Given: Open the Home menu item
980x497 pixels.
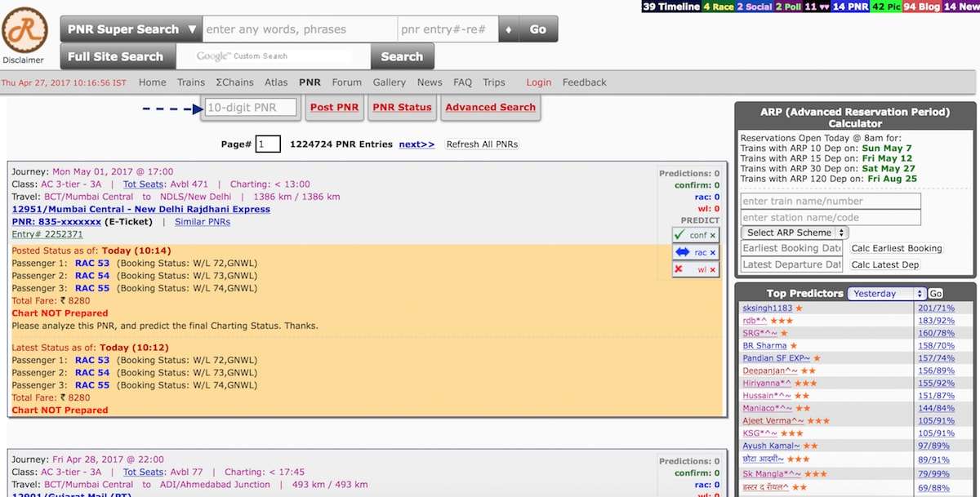Looking at the screenshot, I should point(153,82).
